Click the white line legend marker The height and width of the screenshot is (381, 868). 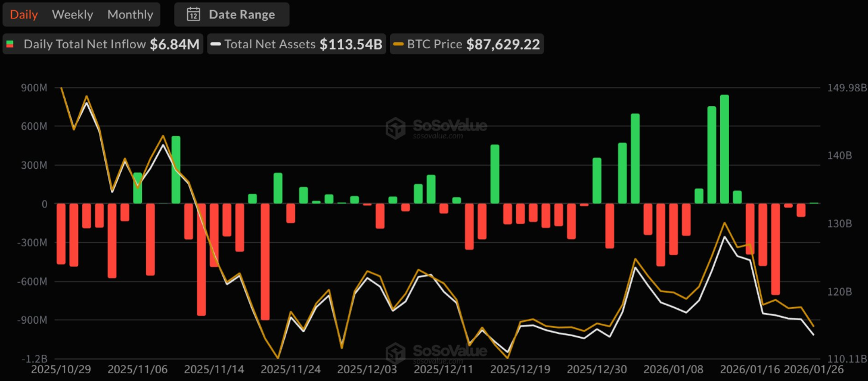point(216,44)
